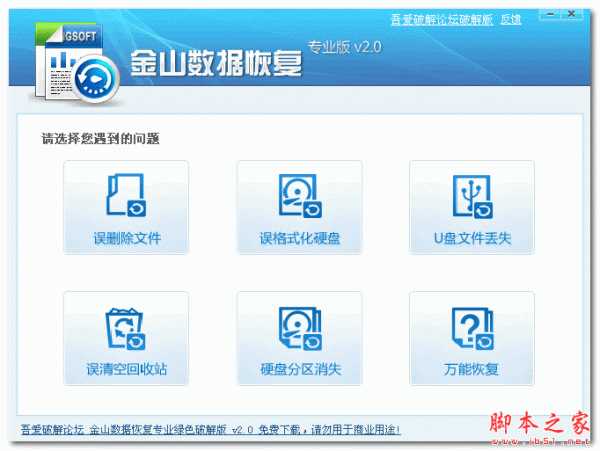Click the deleted-files folder recovery icon
Viewport: 600px width, 451px height.
(126, 195)
